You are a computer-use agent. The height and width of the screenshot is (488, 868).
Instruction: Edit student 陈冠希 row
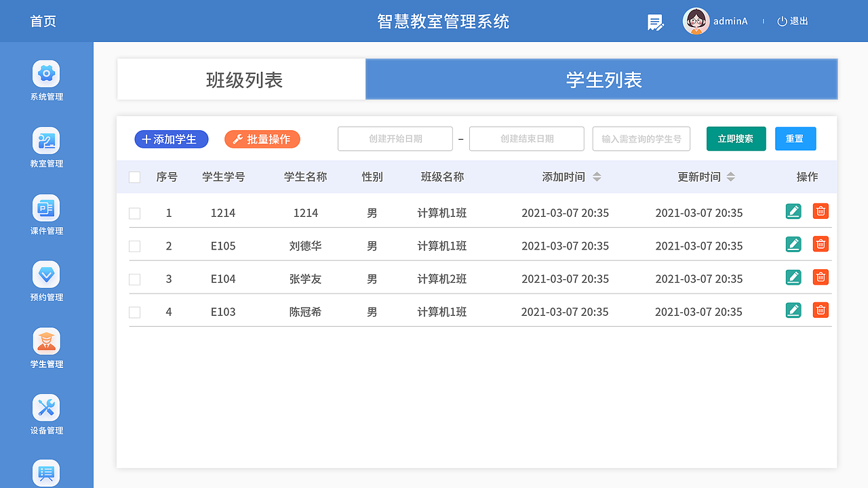coord(793,310)
